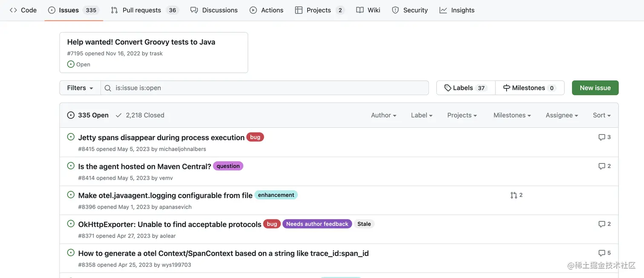Expand the Author filter dropdown
Image resolution: width=644 pixels, height=278 pixels.
click(383, 115)
